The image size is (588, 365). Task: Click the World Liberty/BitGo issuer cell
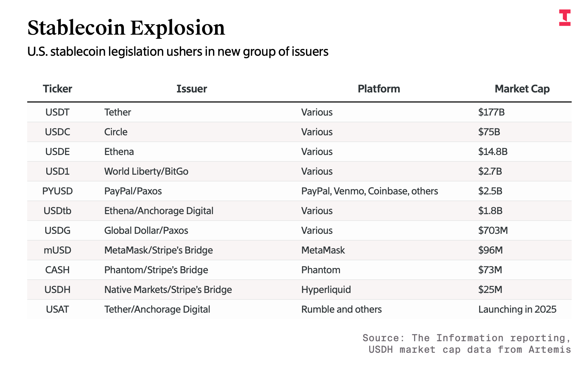146,171
